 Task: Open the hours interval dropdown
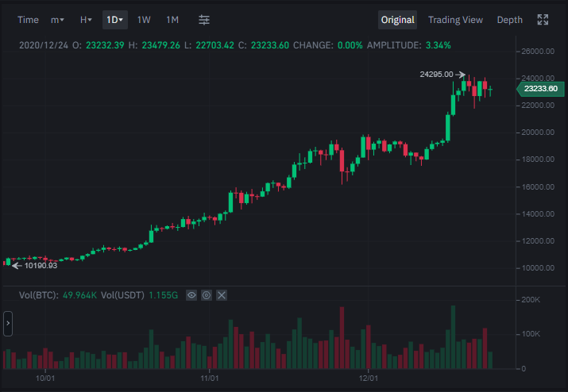[x=86, y=20]
